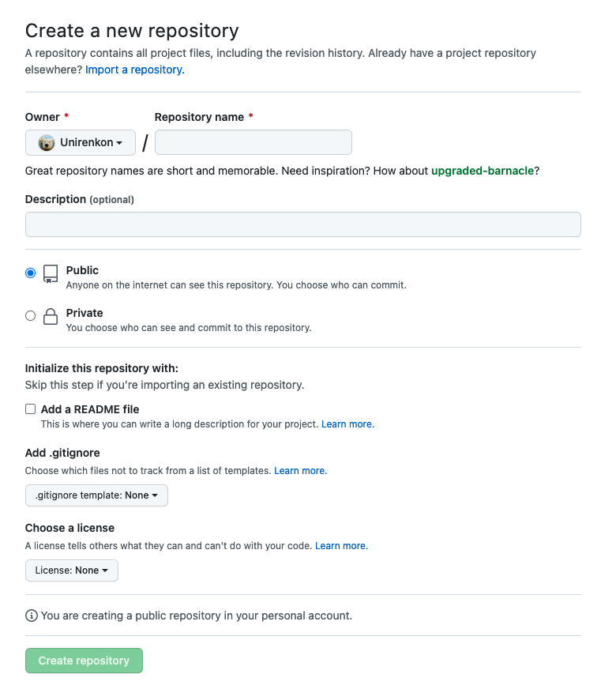Click the public repository book icon
The image size is (616, 689).
[51, 273]
